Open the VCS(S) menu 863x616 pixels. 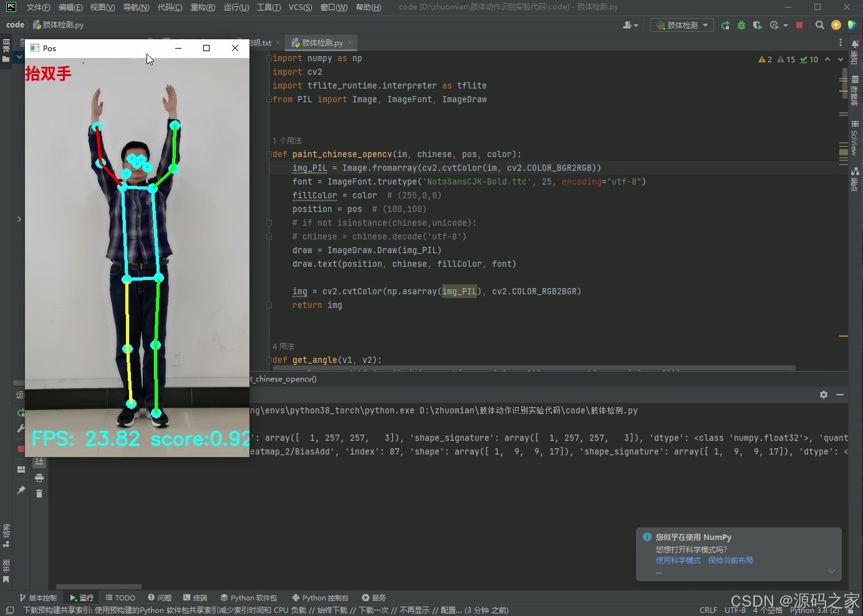[300, 7]
